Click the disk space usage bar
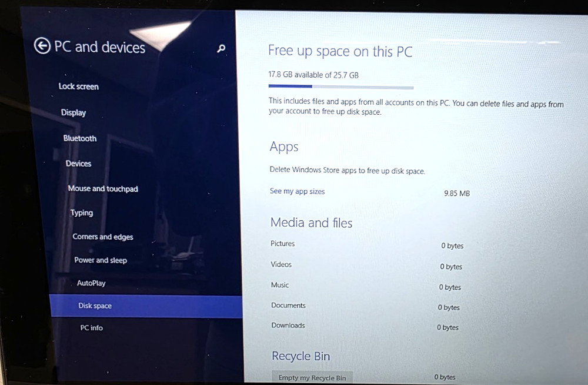Screen dimensions: 588x385 [x=341, y=86]
